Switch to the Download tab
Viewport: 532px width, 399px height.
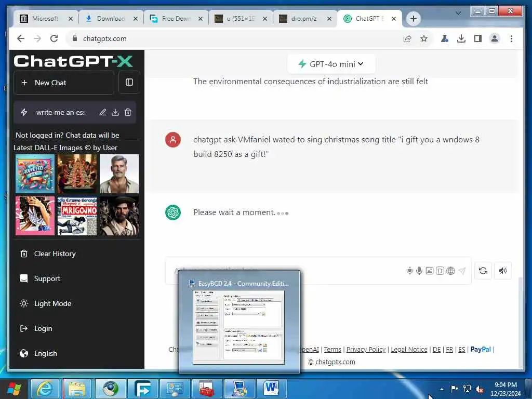(x=111, y=19)
